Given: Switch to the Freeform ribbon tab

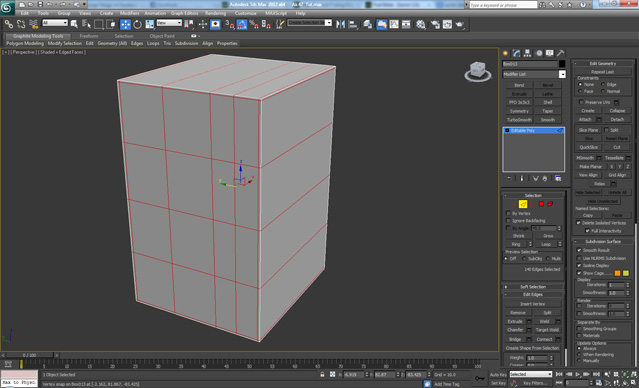Looking at the screenshot, I should point(89,36).
